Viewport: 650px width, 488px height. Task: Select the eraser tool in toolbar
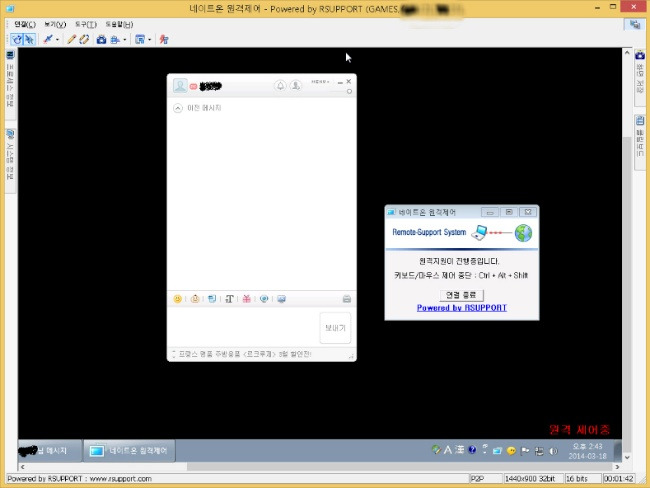click(84, 39)
